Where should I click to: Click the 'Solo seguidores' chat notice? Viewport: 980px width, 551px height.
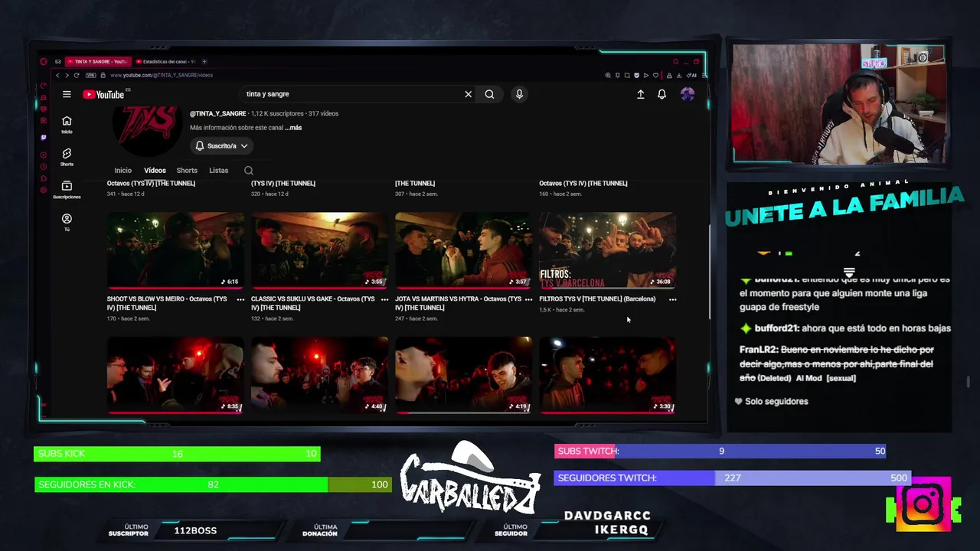(x=771, y=401)
